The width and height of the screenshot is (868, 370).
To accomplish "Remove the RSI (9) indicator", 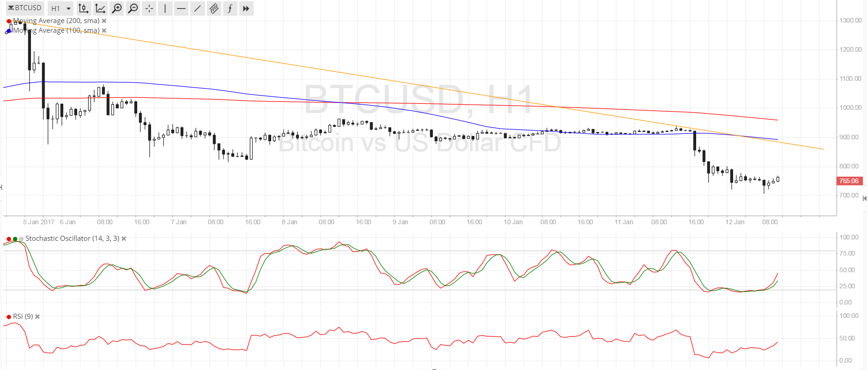I will coord(37,316).
